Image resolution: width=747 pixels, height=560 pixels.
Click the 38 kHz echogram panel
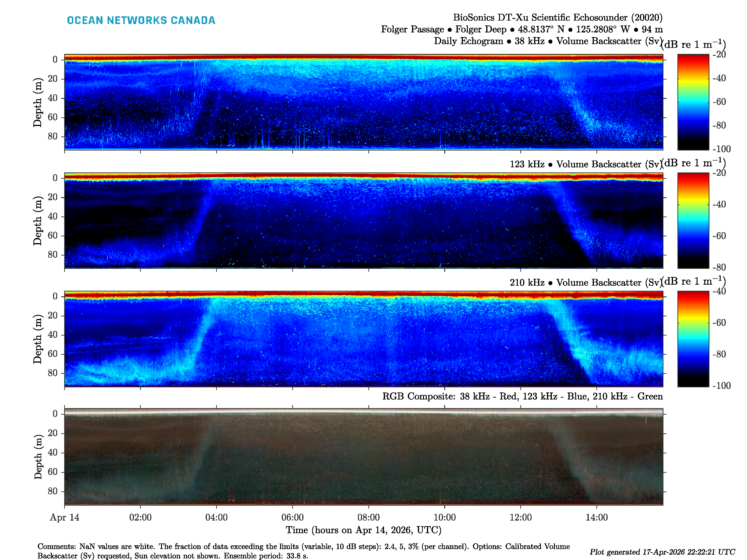pyautogui.click(x=363, y=101)
